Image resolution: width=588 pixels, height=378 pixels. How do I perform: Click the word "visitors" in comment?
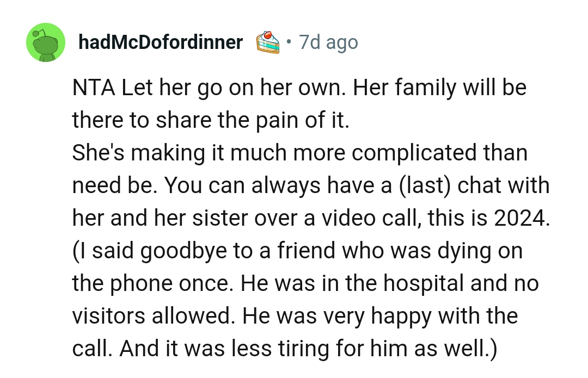(x=109, y=316)
